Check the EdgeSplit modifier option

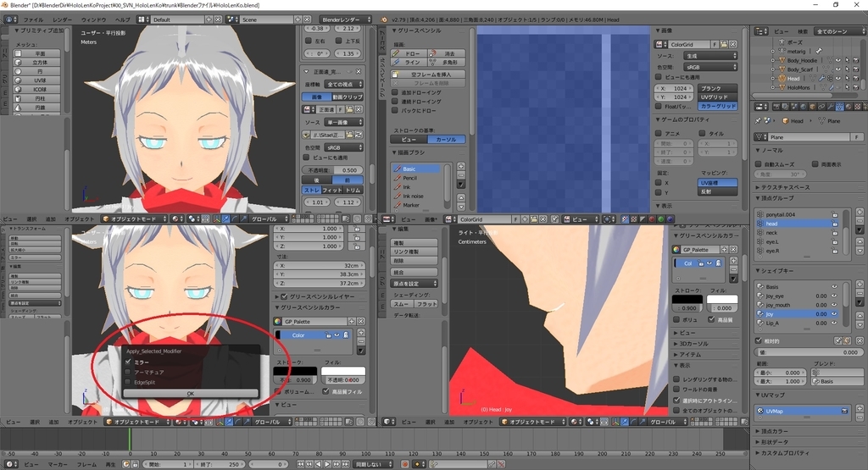[129, 382]
